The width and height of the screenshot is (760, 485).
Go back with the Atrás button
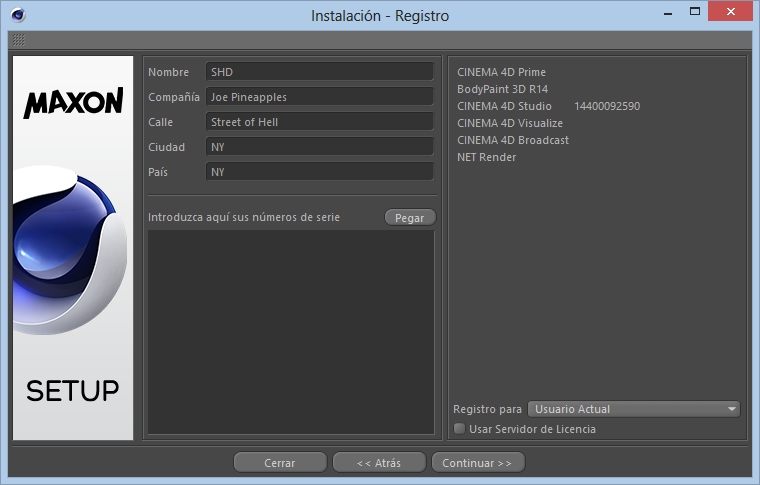click(x=379, y=463)
